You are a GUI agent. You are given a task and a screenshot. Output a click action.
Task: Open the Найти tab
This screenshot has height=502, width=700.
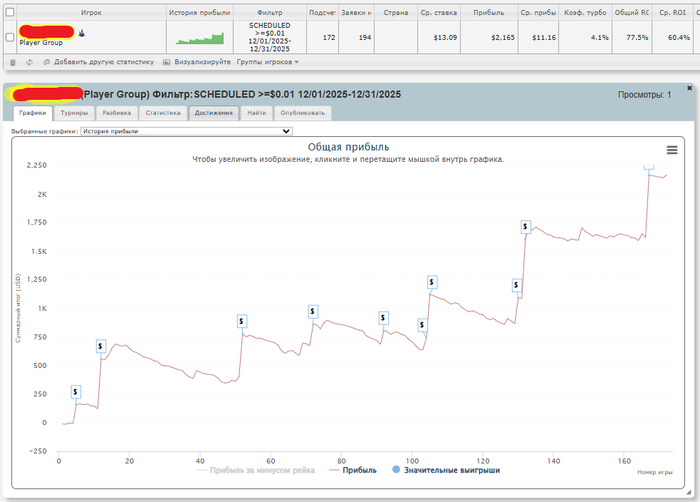click(x=257, y=113)
